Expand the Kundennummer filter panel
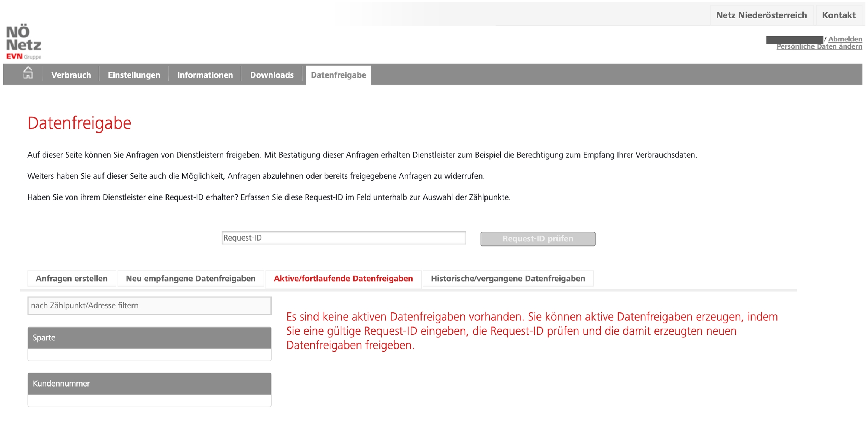The width and height of the screenshot is (868, 422). (x=149, y=384)
